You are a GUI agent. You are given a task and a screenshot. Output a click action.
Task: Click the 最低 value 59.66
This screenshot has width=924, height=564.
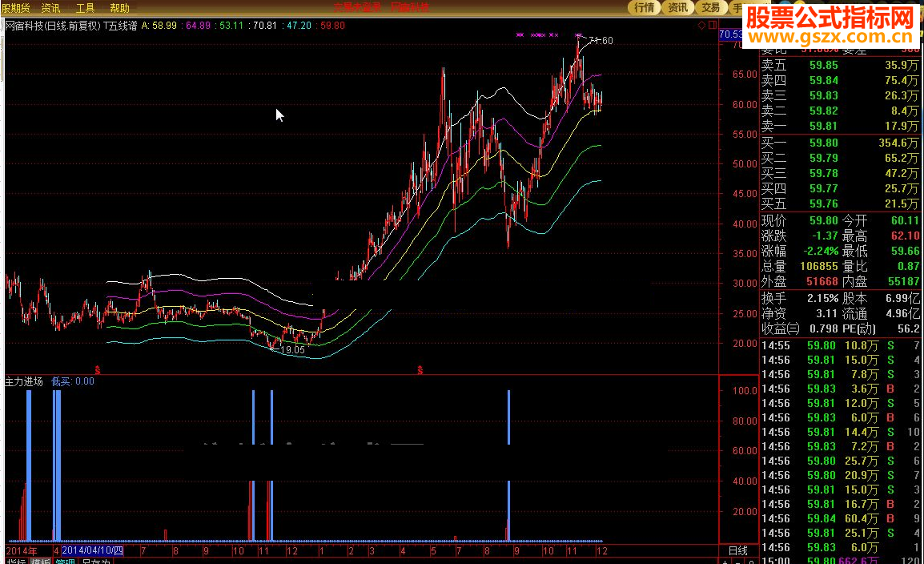905,251
